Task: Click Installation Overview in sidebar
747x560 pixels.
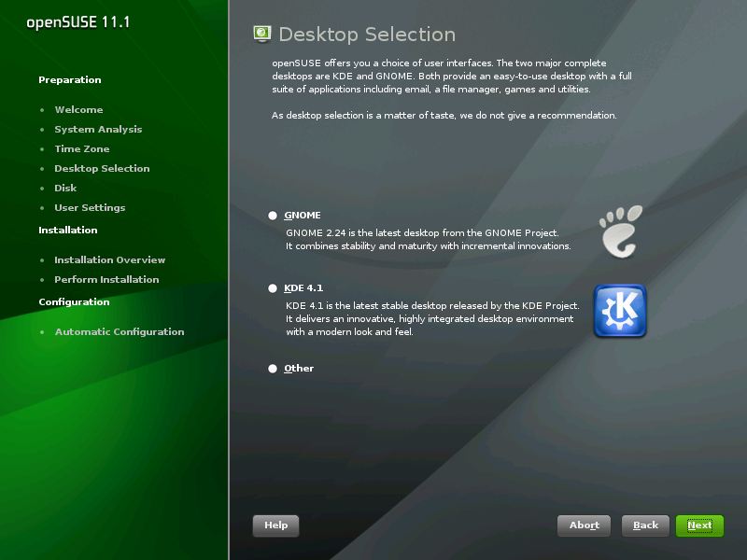Action: [x=109, y=260]
